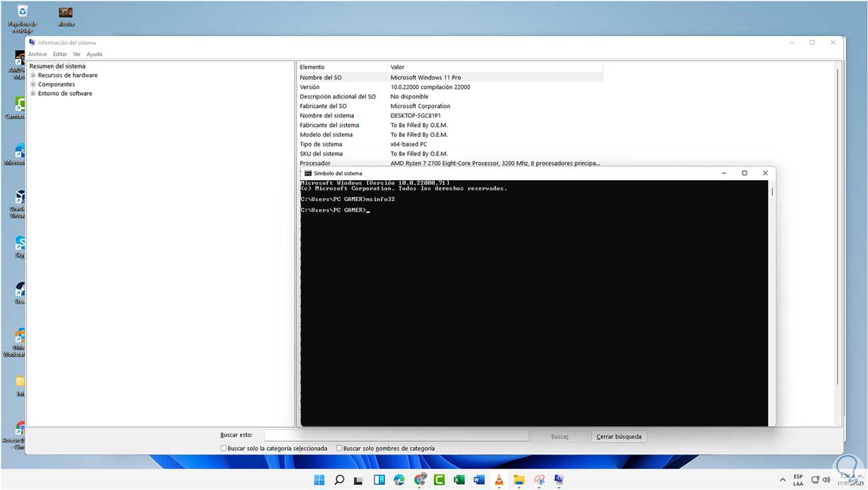Open Excel from the taskbar

click(x=459, y=479)
